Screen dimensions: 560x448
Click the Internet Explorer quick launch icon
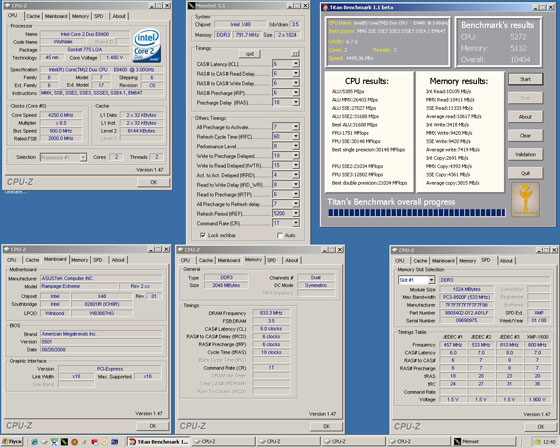35,442
